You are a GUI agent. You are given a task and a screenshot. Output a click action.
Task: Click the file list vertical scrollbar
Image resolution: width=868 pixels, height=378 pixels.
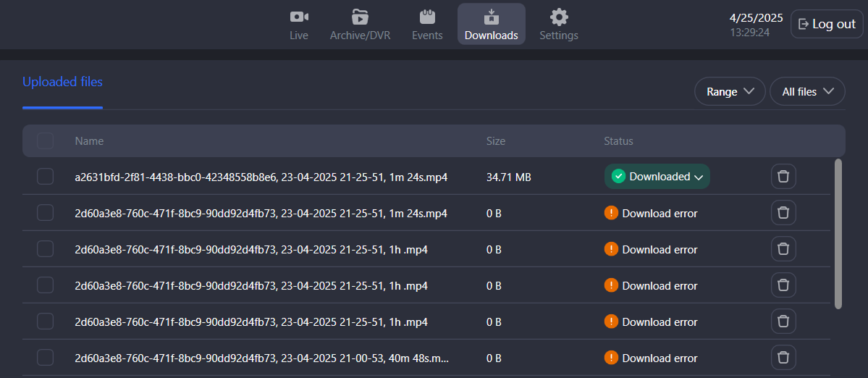(838, 233)
